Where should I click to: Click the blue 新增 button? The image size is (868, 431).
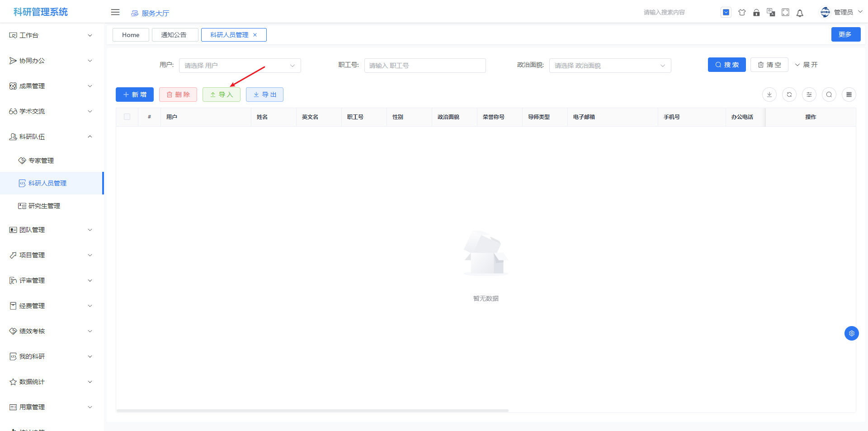coord(135,95)
